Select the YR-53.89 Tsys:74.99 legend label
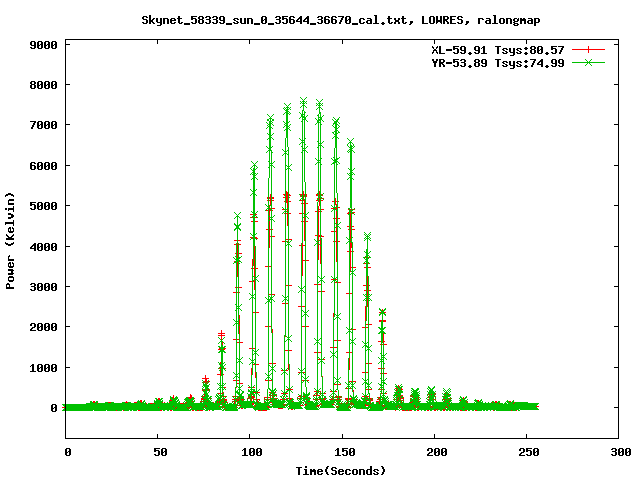Image resolution: width=640 pixels, height=480 pixels. pos(498,63)
